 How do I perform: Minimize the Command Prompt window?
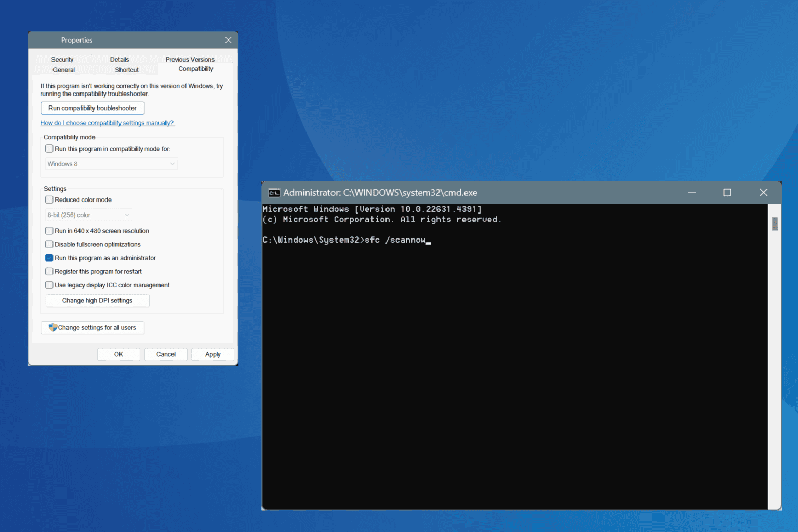pyautogui.click(x=692, y=192)
